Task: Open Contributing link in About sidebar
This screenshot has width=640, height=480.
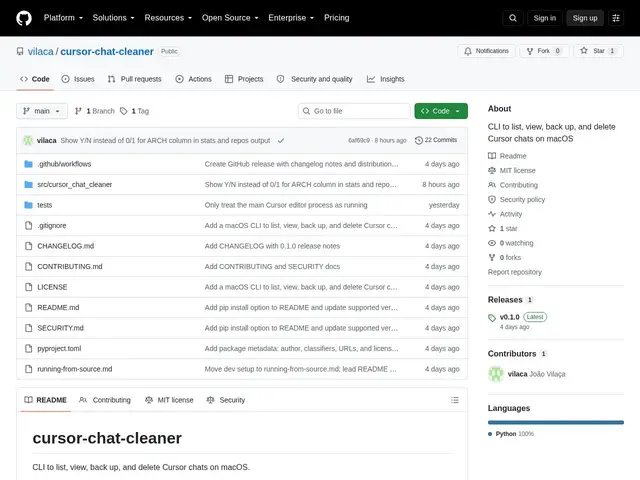Action: click(x=513, y=185)
